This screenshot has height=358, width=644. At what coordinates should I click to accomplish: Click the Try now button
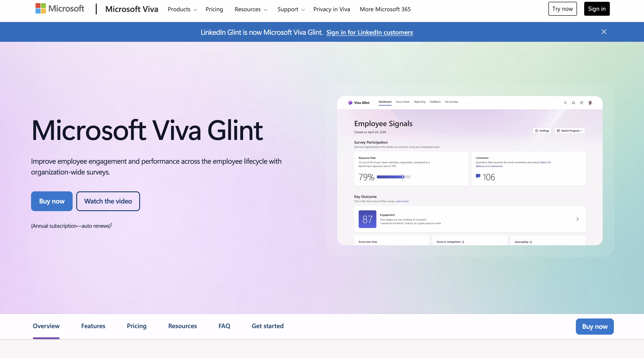pos(563,9)
